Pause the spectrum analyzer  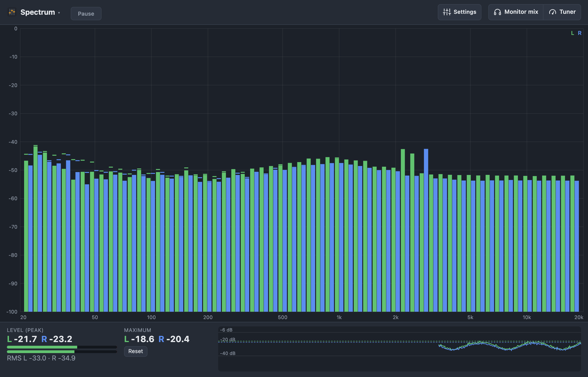click(86, 14)
